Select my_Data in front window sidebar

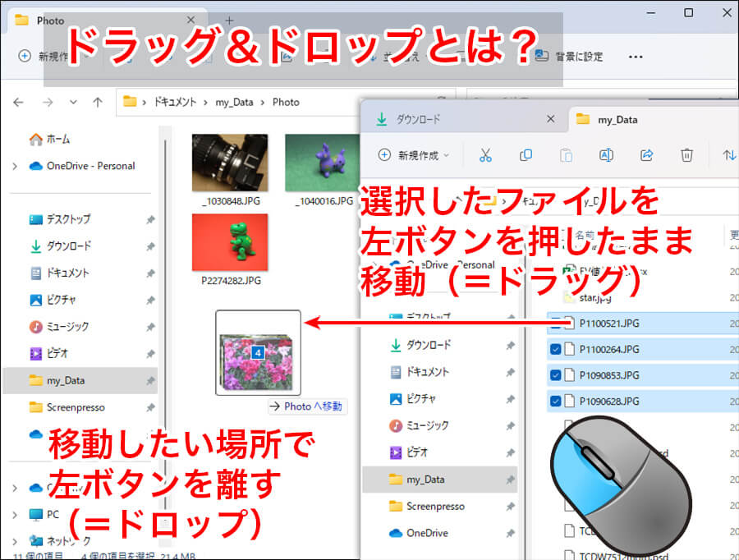point(440,480)
